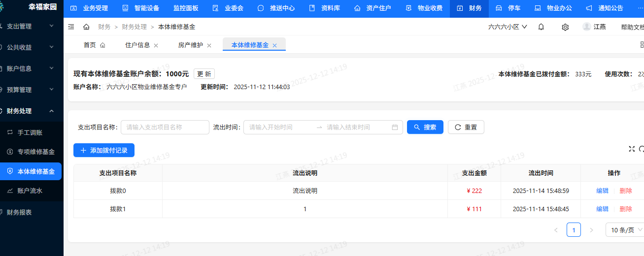Click the 财务处理 breadcrumb link
Viewport: 644px width, 256px height.
(x=134, y=27)
